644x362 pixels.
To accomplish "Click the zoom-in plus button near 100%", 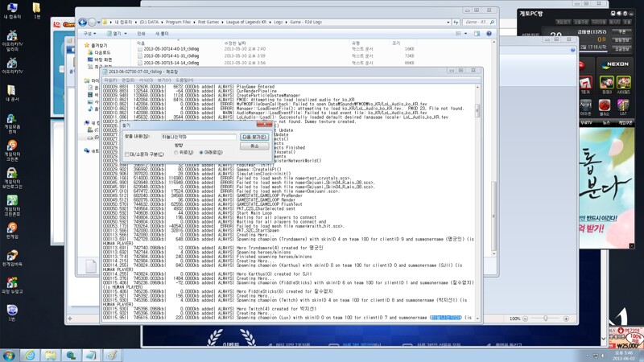I will coord(566,319).
